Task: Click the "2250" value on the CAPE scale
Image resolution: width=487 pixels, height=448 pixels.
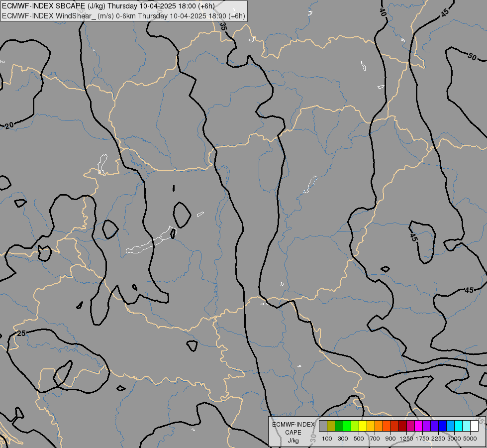Action: [x=438, y=439]
